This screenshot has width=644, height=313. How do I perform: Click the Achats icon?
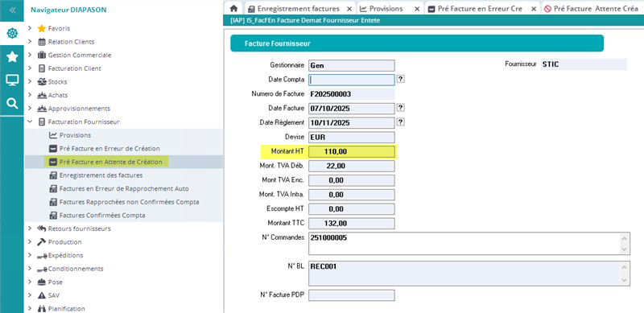click(42, 95)
